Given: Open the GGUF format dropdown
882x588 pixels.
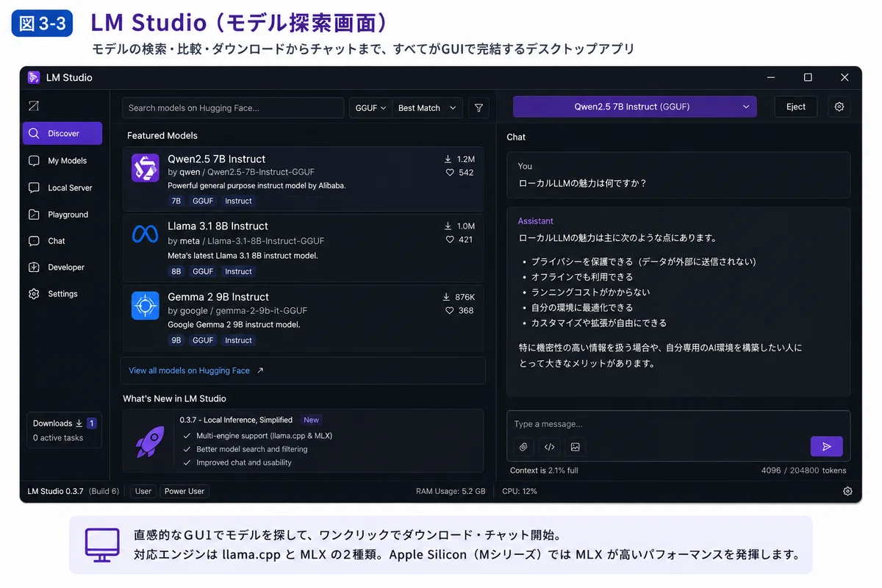Looking at the screenshot, I should click(x=370, y=108).
